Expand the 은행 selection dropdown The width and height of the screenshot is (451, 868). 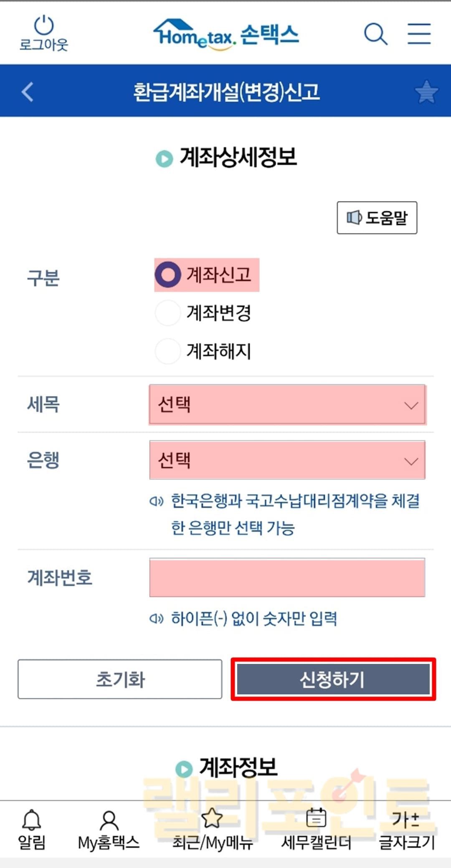click(287, 460)
